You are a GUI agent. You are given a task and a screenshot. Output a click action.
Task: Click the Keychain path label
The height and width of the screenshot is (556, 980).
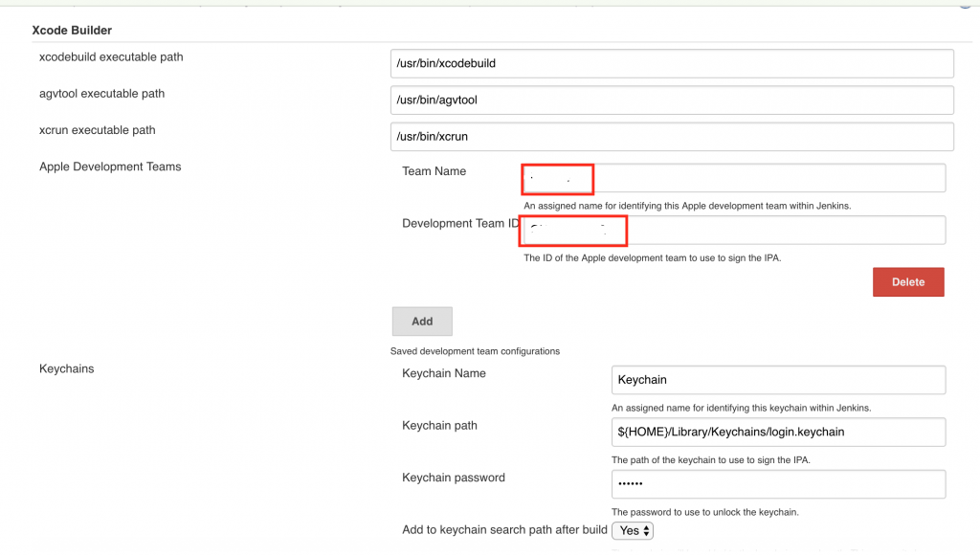439,426
